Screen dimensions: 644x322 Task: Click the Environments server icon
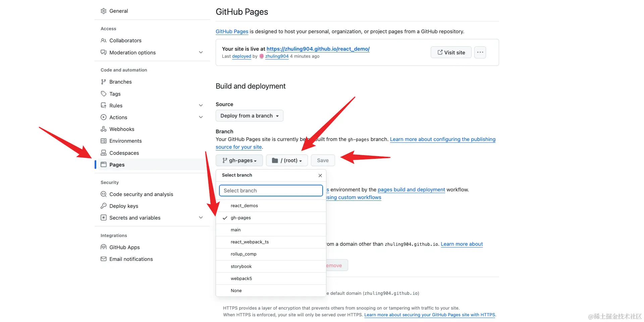[104, 141]
